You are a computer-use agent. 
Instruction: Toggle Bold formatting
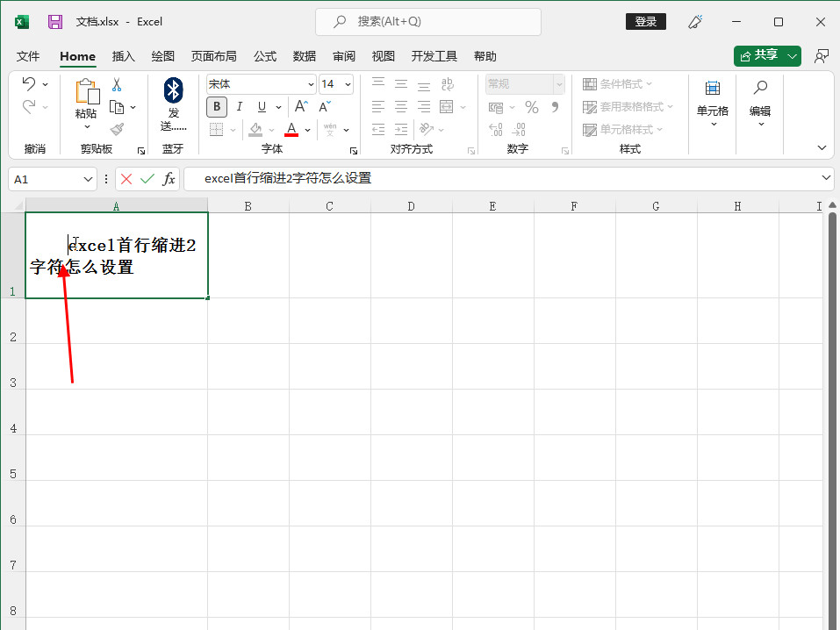click(x=217, y=106)
